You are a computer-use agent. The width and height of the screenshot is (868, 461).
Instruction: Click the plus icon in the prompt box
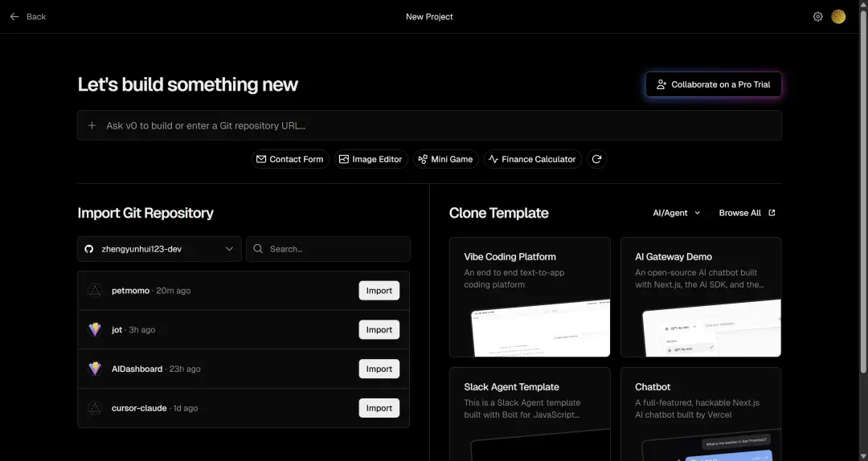92,125
